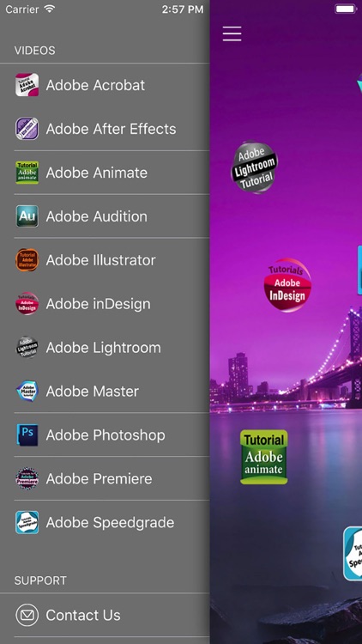
Task: Select Adobe Acrobat videos entry
Action: pyautogui.click(x=105, y=85)
